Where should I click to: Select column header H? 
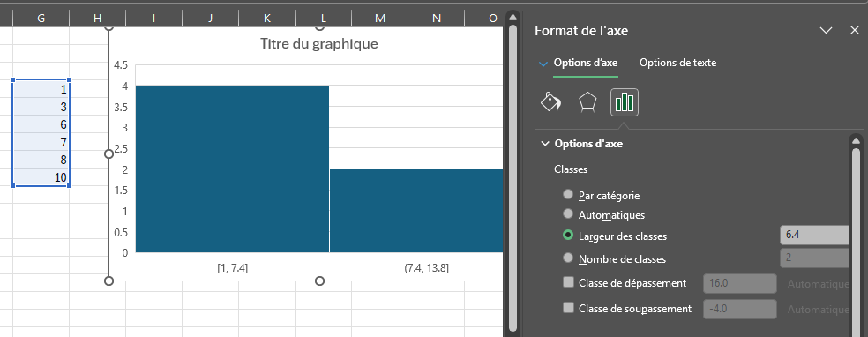point(97,19)
